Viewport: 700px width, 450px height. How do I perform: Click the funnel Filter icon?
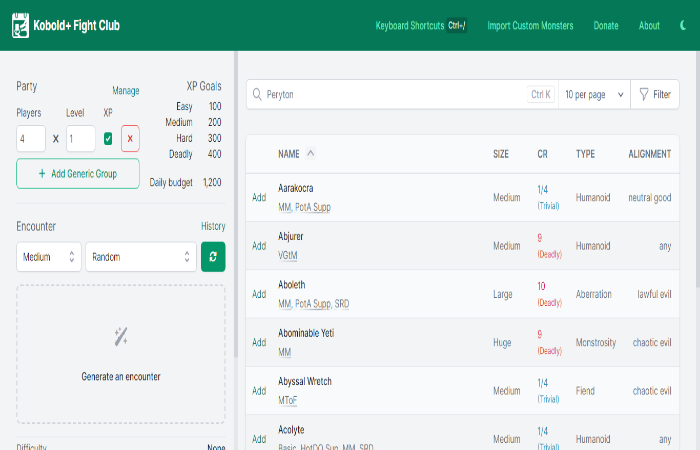tap(644, 94)
